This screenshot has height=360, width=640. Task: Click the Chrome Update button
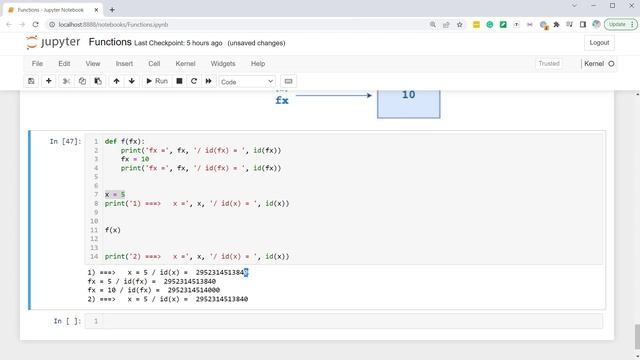tap(620, 24)
